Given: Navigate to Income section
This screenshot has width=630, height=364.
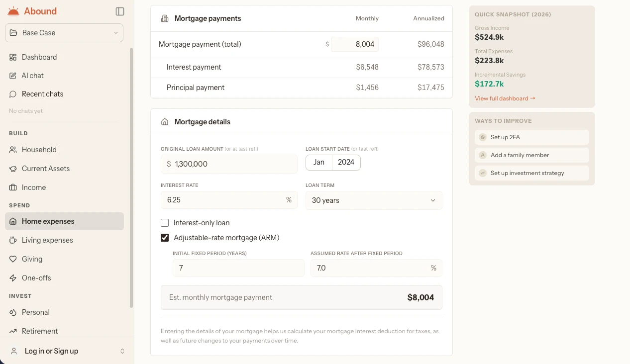Looking at the screenshot, I should 64,187.
